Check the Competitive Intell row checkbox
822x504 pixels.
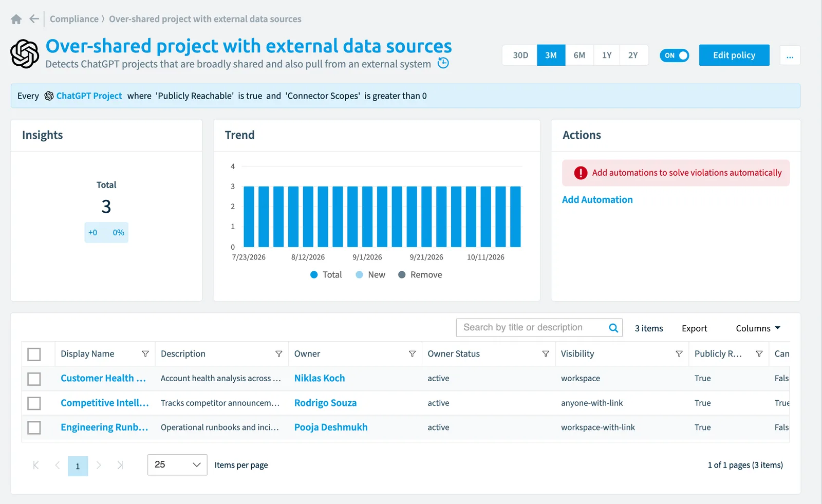pos(34,403)
